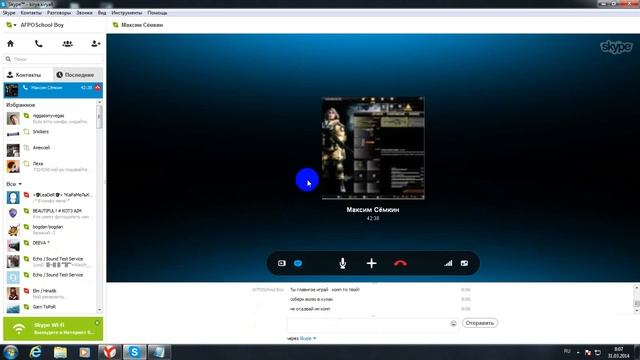Select the LeaDeR KaRaMeЛьK contact
The height and width of the screenshot is (360, 640).
(51, 198)
